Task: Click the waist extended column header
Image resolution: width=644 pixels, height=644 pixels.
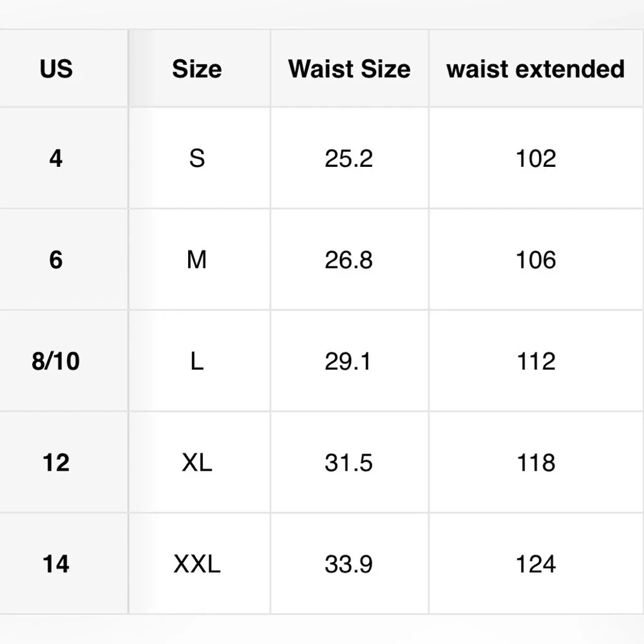Action: [x=536, y=69]
